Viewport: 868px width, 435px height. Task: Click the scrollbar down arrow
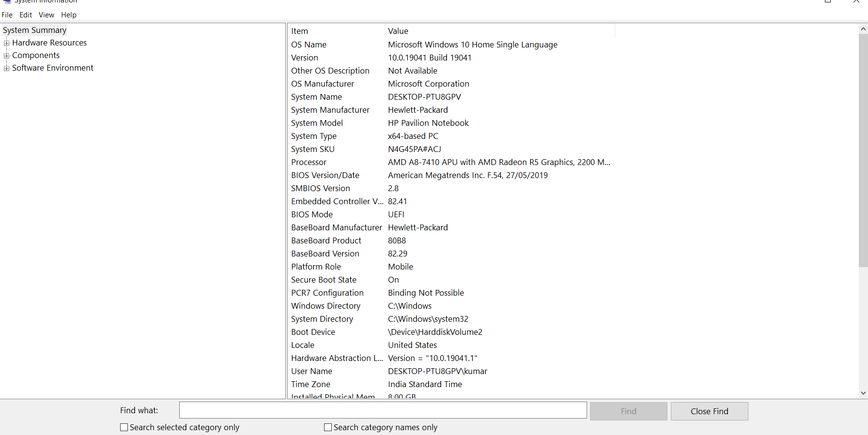point(863,393)
